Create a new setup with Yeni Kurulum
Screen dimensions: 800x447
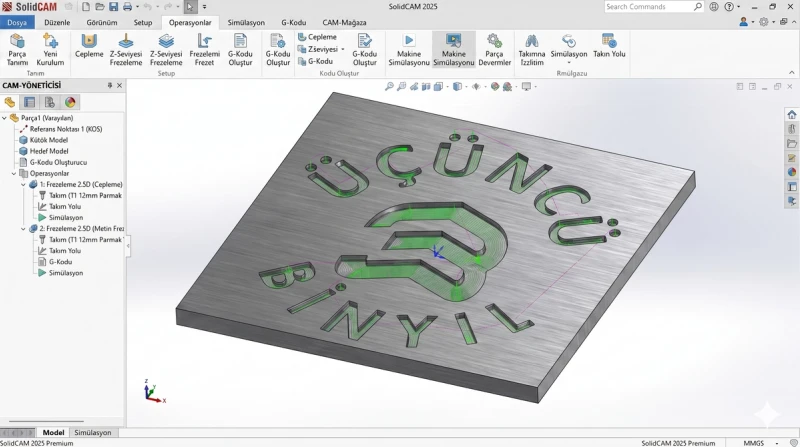click(x=50, y=49)
